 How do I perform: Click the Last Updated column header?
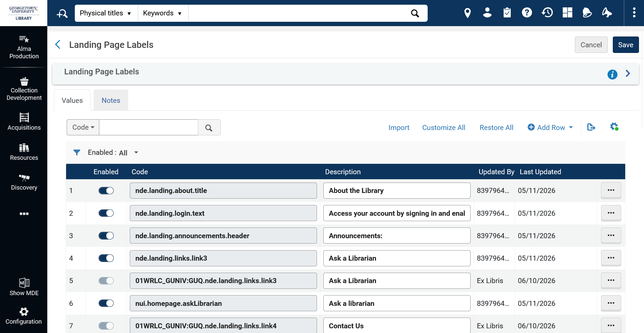(540, 172)
